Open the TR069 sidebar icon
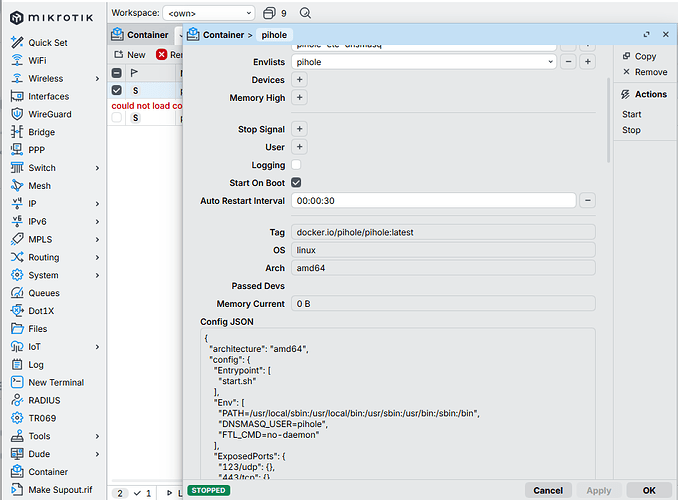The height and width of the screenshot is (500, 678). point(17,418)
